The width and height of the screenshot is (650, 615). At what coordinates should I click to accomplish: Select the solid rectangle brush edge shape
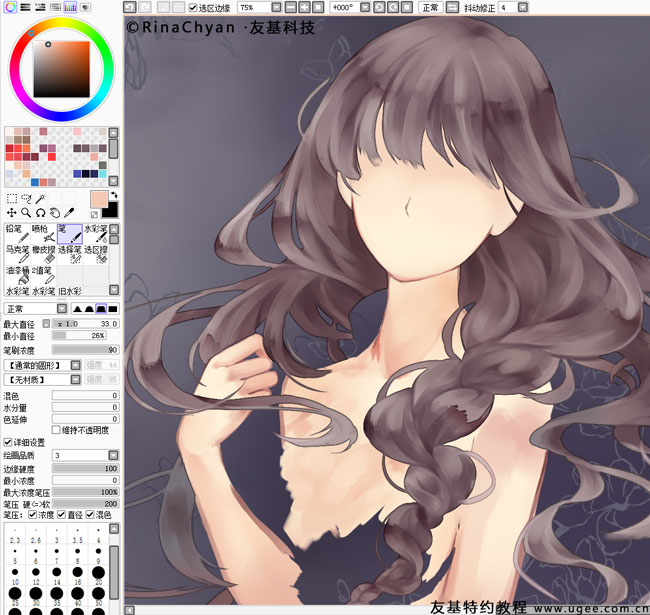(x=113, y=308)
